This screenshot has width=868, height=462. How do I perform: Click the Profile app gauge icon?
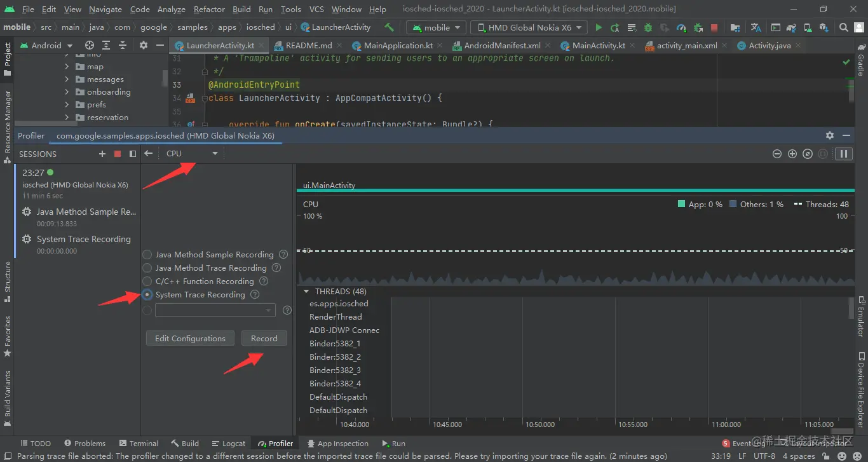coord(681,27)
